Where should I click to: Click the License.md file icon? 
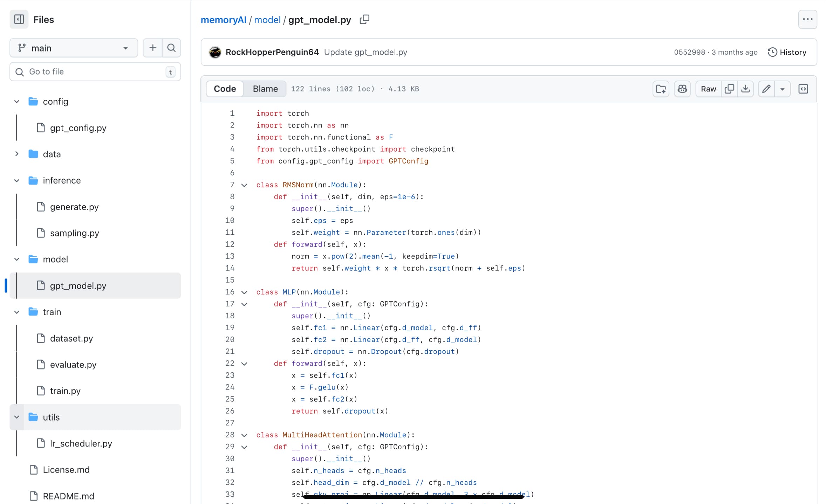coord(34,470)
